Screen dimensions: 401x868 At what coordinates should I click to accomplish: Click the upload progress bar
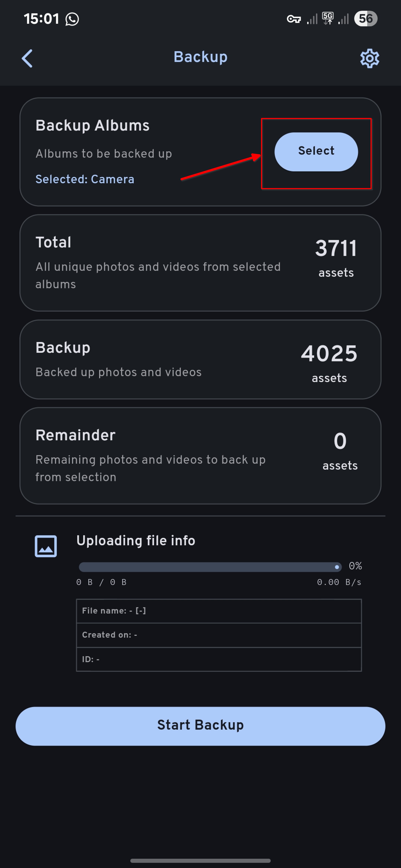point(210,567)
